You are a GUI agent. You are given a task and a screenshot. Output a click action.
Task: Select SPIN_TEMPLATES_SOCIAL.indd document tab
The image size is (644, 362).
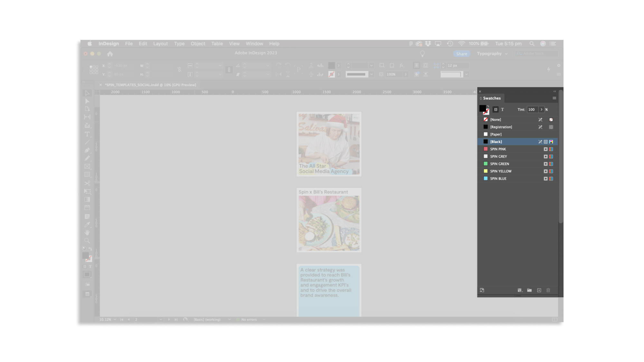tap(150, 85)
